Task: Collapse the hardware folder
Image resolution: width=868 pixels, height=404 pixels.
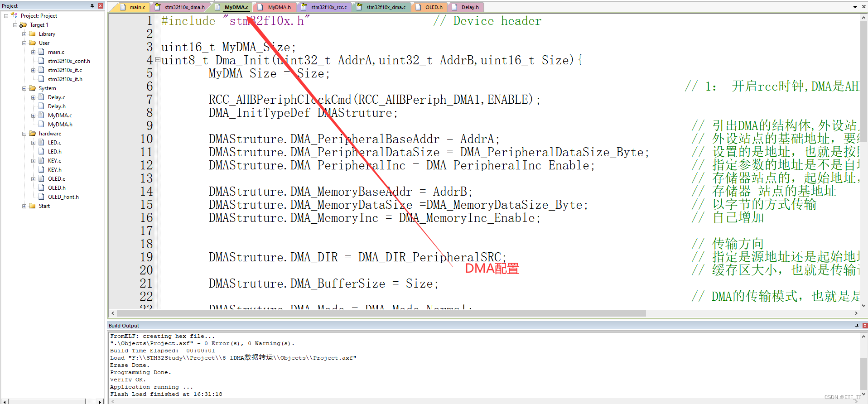Action: pyautogui.click(x=24, y=134)
